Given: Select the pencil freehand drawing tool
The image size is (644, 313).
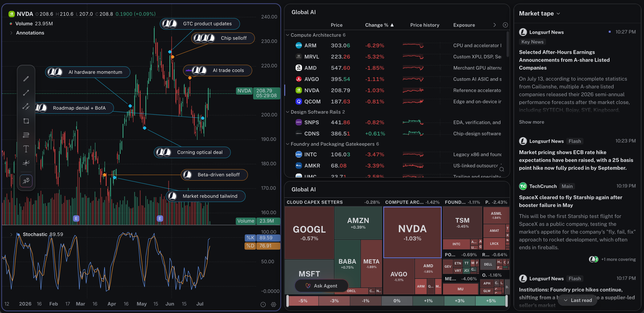Looking at the screenshot, I should click(x=26, y=79).
